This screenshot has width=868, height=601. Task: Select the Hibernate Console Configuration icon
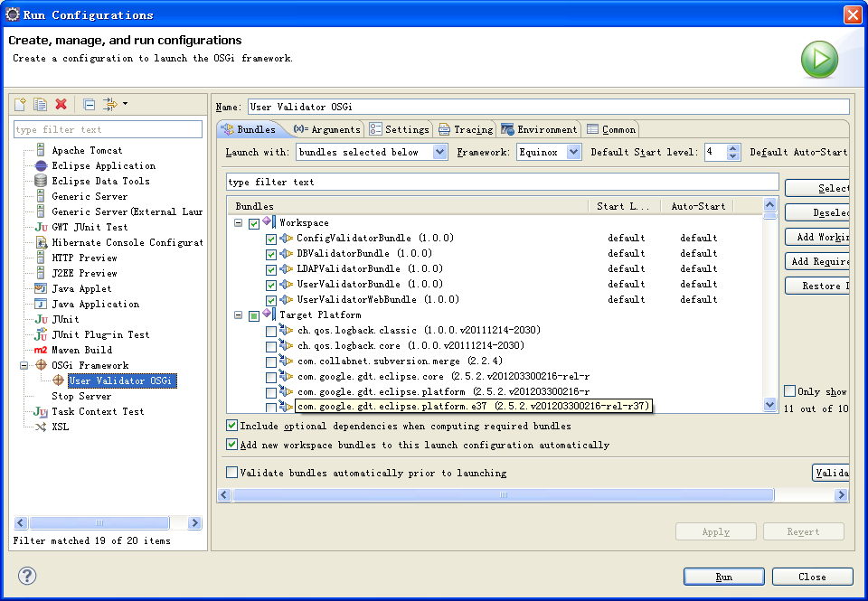[42, 242]
